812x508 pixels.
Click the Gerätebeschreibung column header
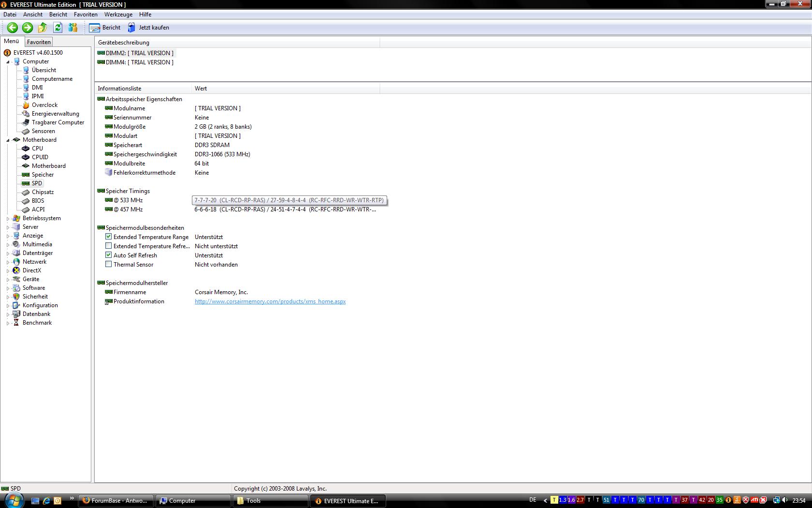click(237, 43)
